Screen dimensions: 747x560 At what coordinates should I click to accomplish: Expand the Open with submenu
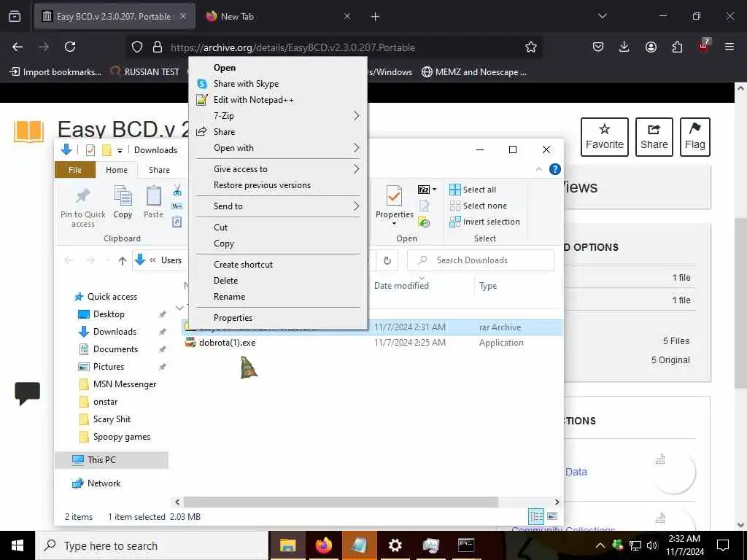click(356, 148)
